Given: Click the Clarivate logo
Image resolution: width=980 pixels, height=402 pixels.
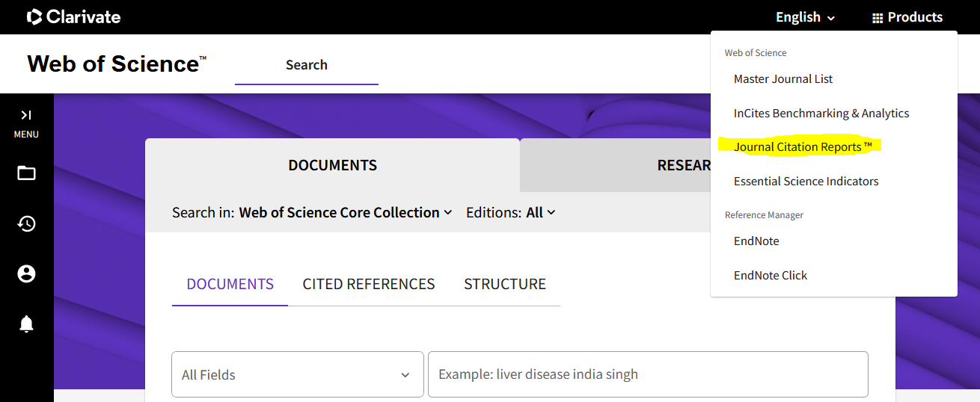Looking at the screenshot, I should point(73,16).
